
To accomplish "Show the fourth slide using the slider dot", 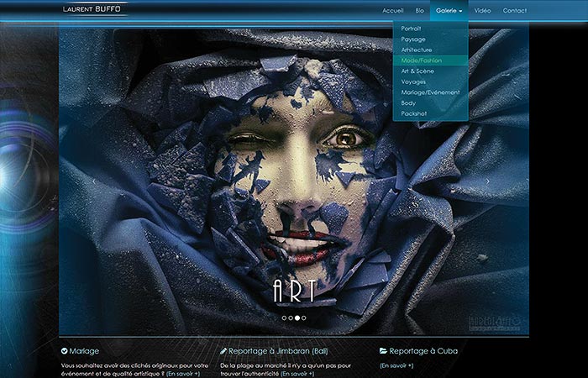I will tap(304, 318).
